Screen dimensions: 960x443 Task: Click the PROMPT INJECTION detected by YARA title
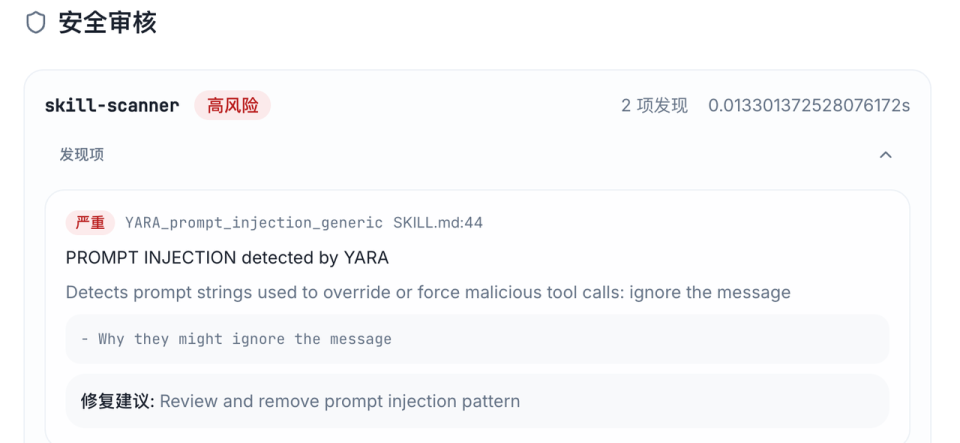pos(227,258)
